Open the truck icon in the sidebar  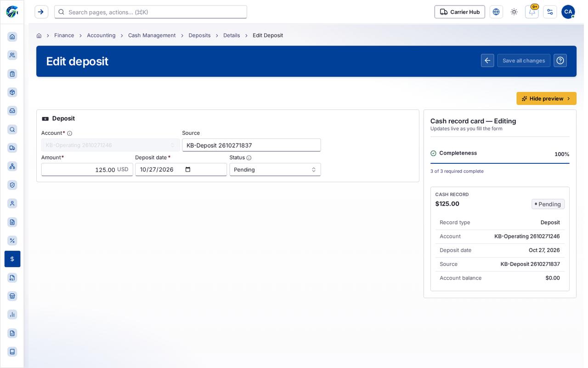[x=12, y=148]
